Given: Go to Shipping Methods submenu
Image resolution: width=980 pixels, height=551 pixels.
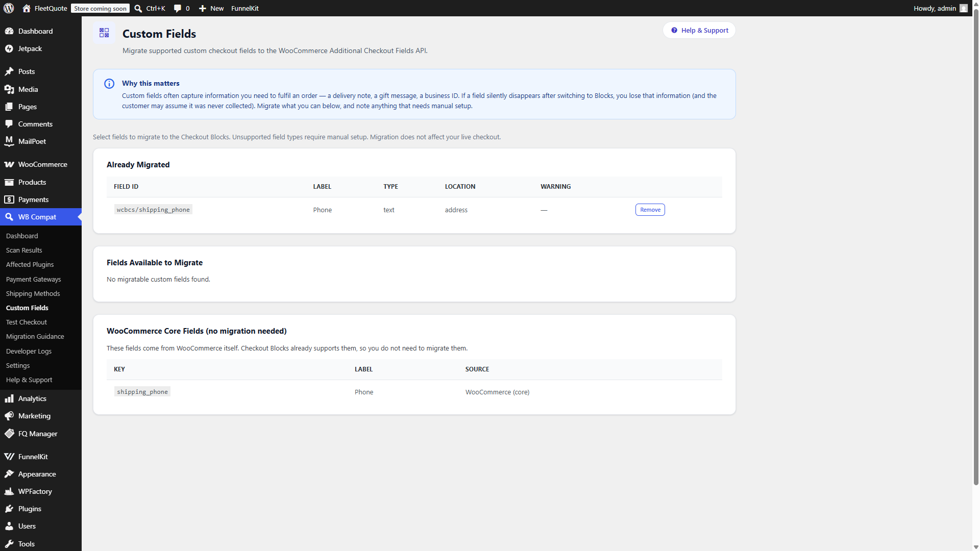Looking at the screenshot, I should pos(33,293).
